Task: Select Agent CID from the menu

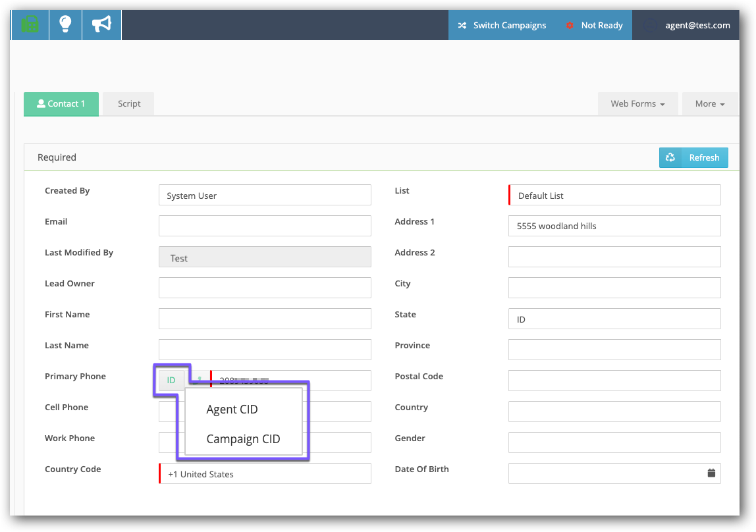Action: point(232,410)
